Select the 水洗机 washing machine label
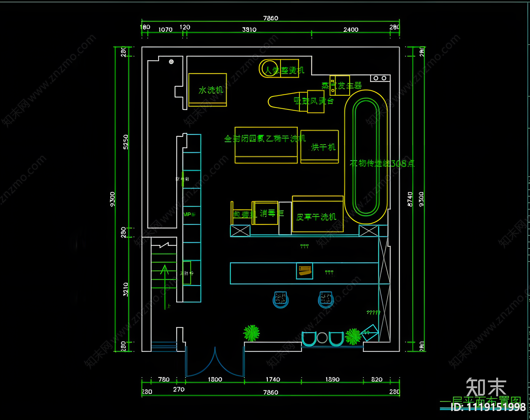The image size is (530, 420). (211, 90)
